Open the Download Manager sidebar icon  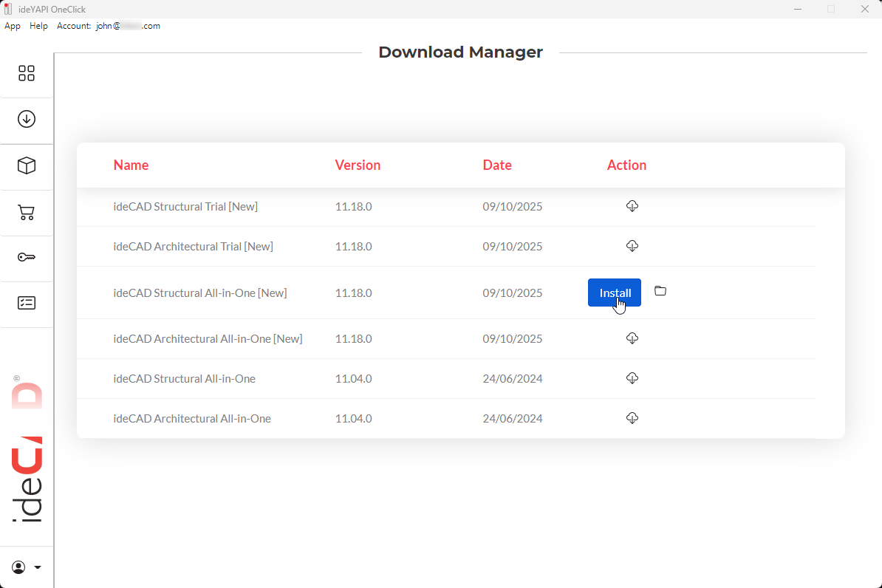(x=27, y=119)
